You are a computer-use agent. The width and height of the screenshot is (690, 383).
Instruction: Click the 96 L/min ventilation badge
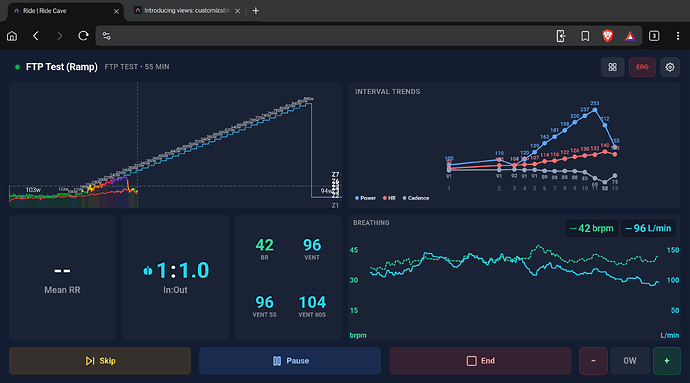[648, 228]
